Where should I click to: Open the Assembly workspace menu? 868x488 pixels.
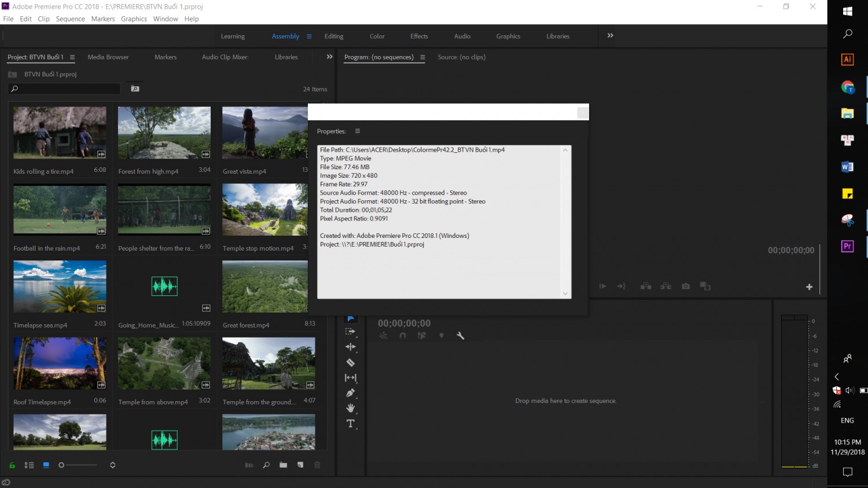[x=309, y=36]
